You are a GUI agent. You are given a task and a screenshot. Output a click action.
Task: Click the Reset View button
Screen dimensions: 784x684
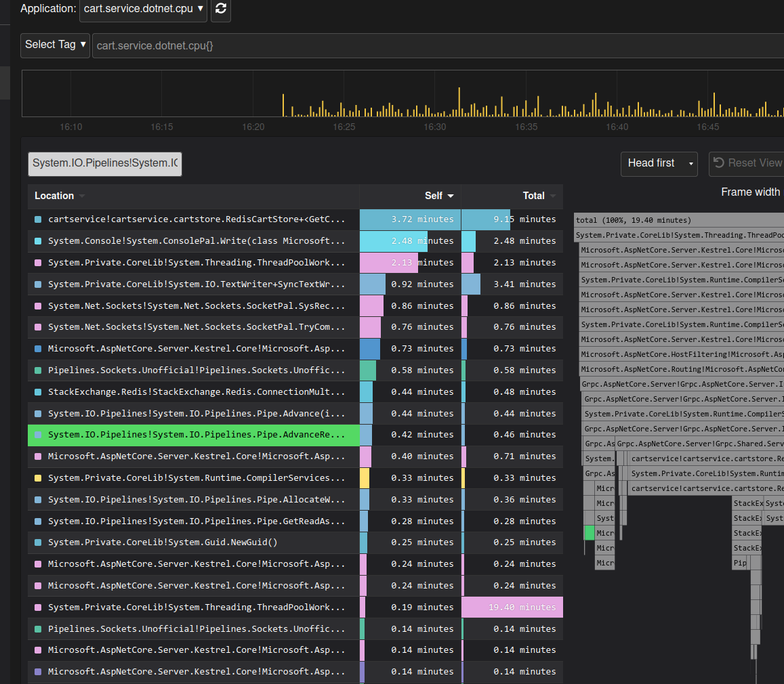tap(747, 163)
